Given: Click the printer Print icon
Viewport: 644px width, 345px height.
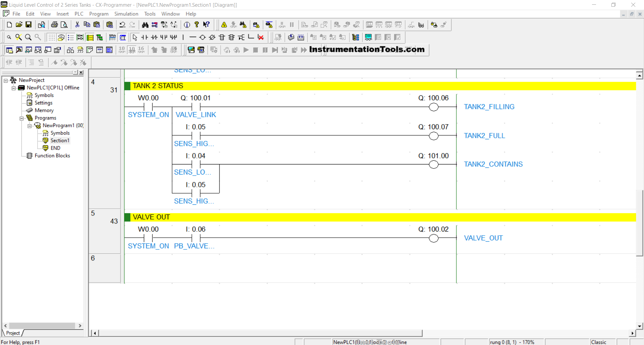Looking at the screenshot, I should click(54, 24).
